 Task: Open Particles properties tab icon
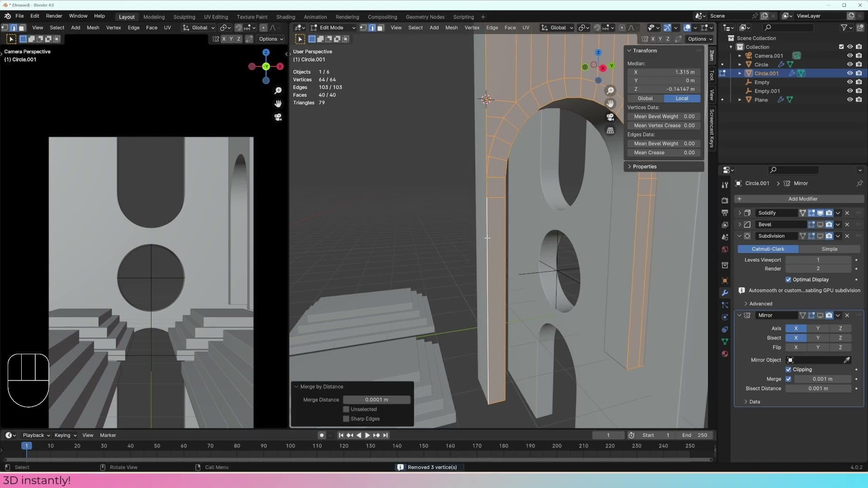click(725, 305)
